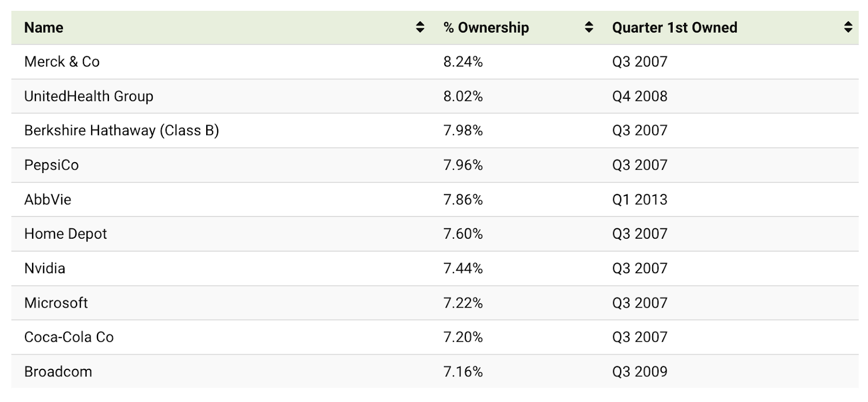This screenshot has width=868, height=402.
Task: Click the Microsoft company name
Action: point(56,303)
